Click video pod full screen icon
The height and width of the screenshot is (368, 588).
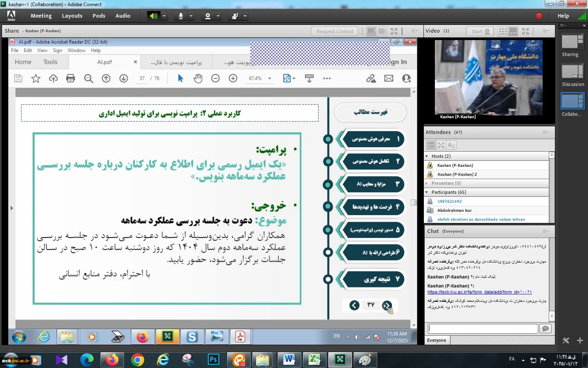coord(526,31)
